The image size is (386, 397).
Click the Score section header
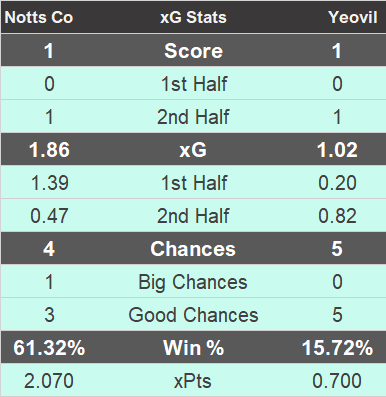pyautogui.click(x=193, y=51)
